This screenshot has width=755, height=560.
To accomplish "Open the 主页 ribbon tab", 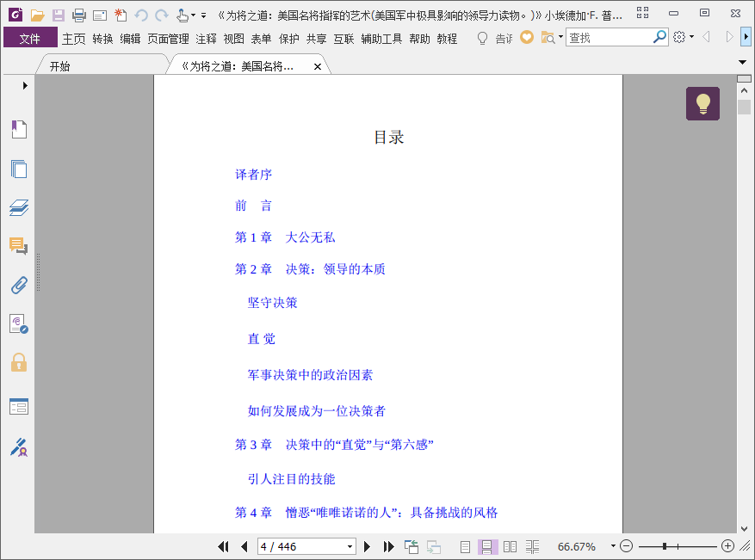I will point(74,39).
